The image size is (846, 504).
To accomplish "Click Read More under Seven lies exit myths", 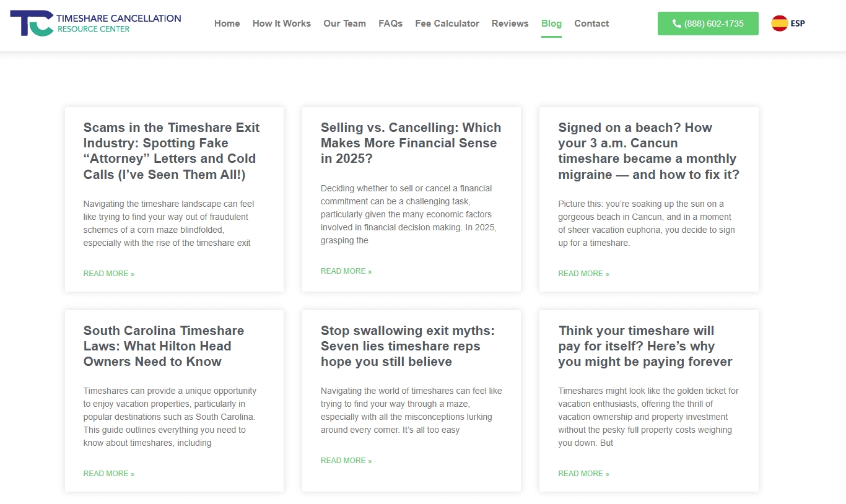I will [x=346, y=461].
